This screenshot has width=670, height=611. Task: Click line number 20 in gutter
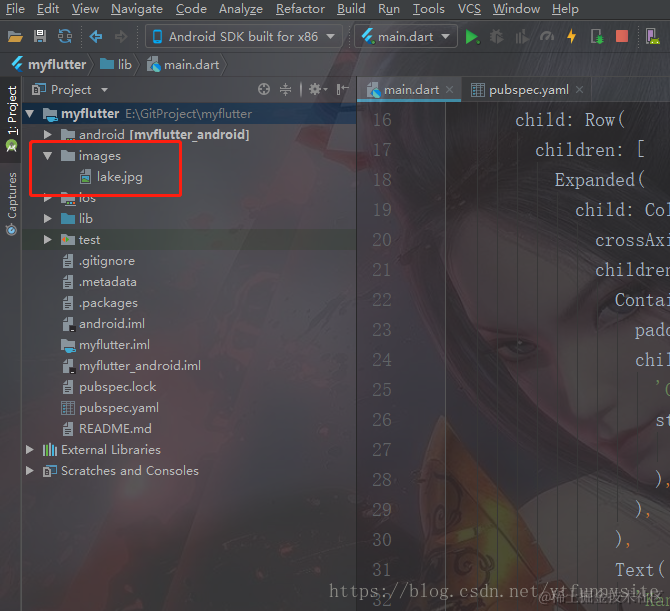(382, 240)
